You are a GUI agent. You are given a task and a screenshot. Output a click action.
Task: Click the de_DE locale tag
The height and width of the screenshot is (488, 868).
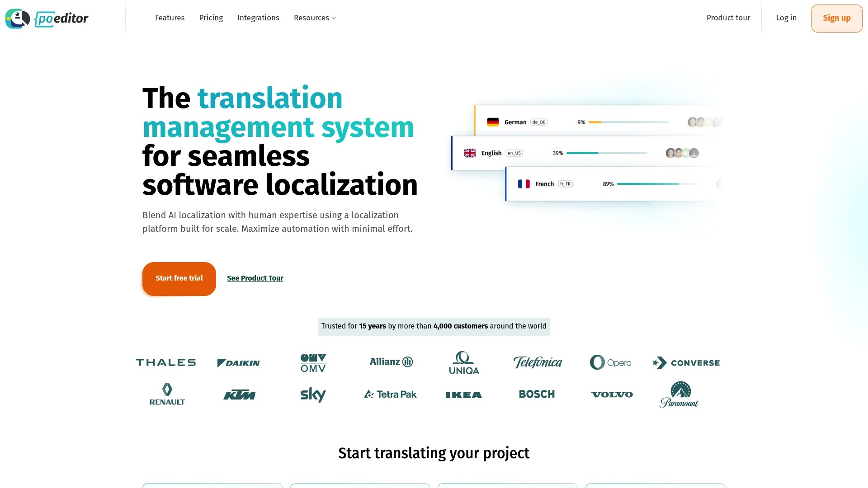539,122
